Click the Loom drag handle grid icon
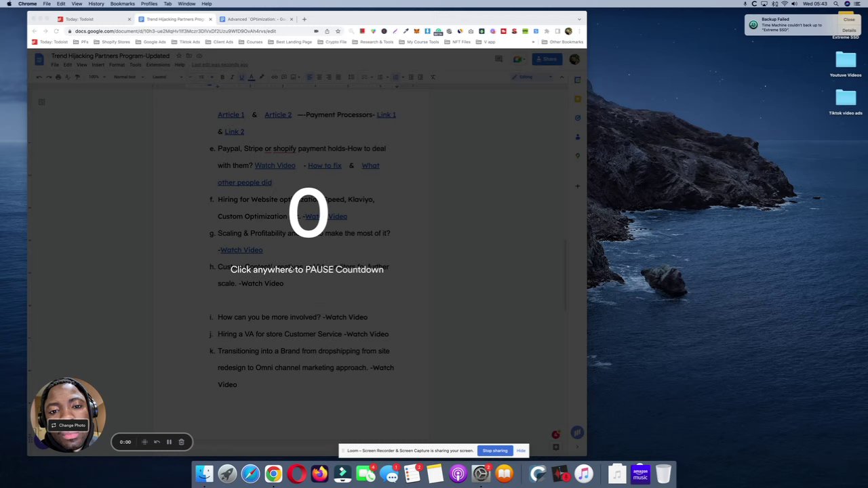The height and width of the screenshot is (488, 868). [x=144, y=442]
